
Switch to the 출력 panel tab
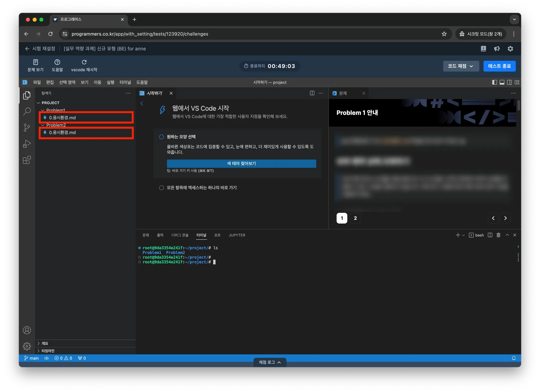(160, 235)
